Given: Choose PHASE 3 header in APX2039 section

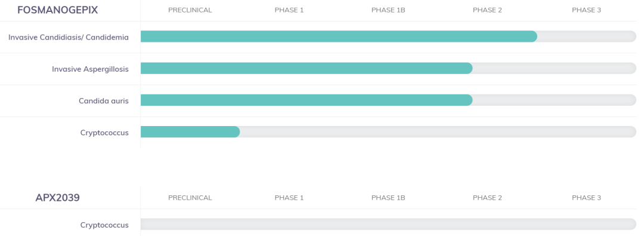Looking at the screenshot, I should click(x=587, y=198).
